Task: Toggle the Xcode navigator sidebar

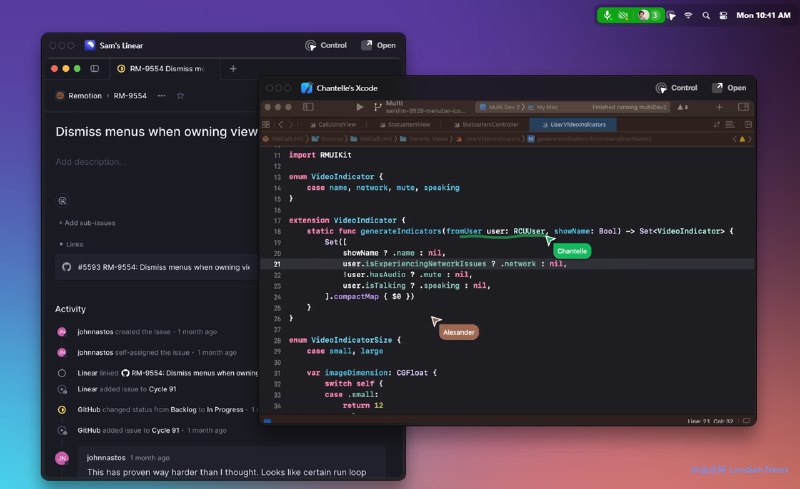Action: coord(308,107)
